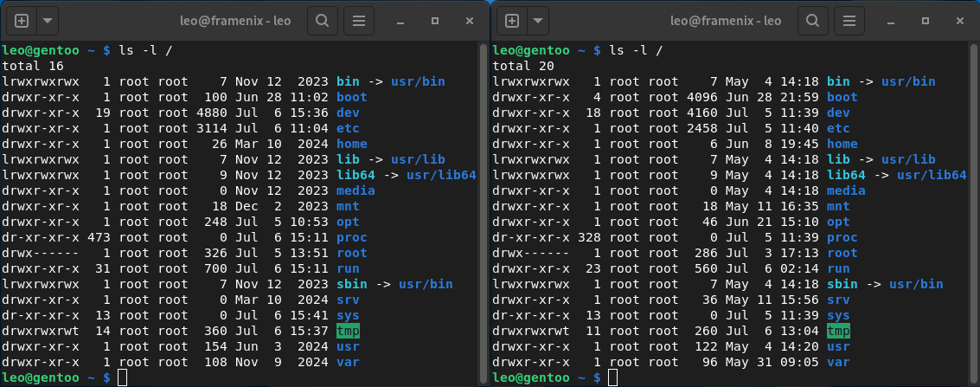Click 'opt' in right terminal listing
The height and width of the screenshot is (387, 980).
839,222
